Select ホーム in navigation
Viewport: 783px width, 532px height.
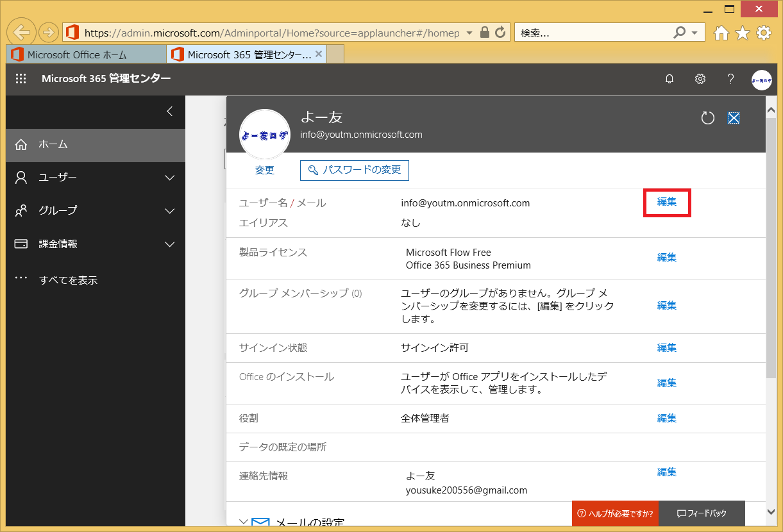pos(96,145)
